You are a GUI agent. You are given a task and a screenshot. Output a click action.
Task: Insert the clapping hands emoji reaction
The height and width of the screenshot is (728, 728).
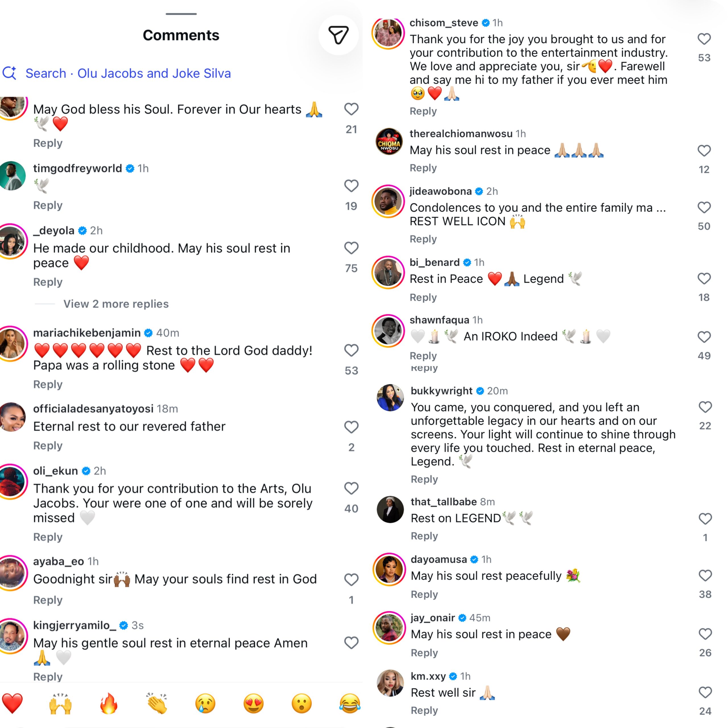(157, 703)
